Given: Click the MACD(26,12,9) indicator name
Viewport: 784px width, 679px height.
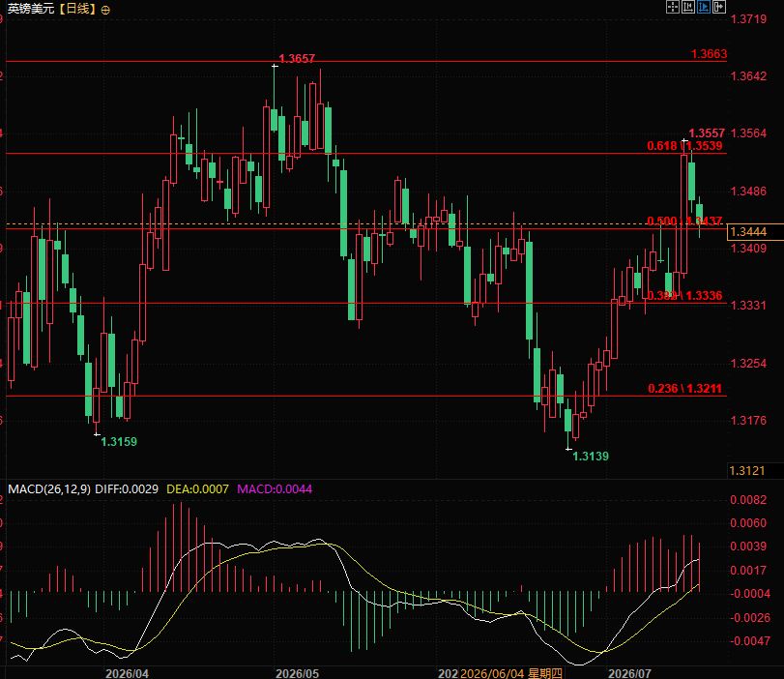Looking at the screenshot, I should [x=49, y=489].
